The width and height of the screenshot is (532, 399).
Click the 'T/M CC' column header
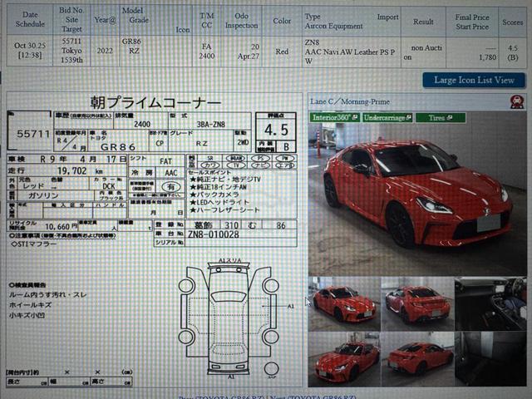(207, 19)
